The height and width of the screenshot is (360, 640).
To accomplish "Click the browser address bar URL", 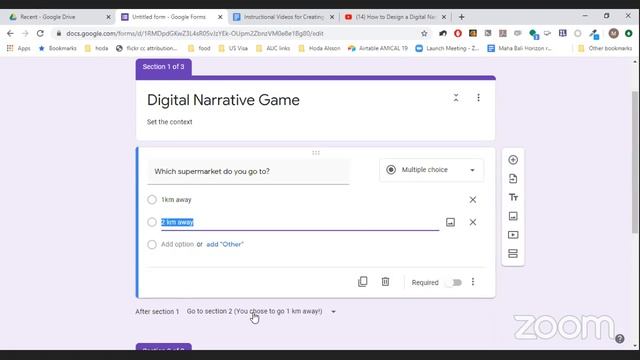I will (195, 33).
